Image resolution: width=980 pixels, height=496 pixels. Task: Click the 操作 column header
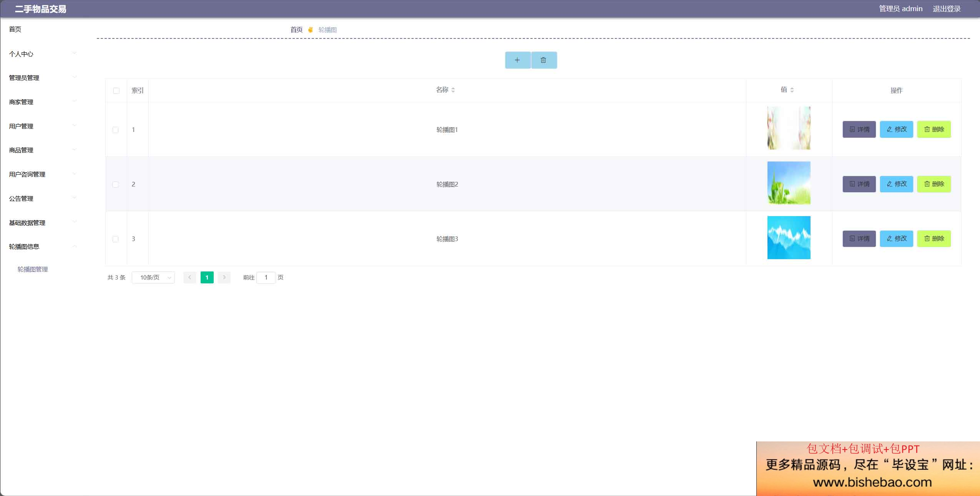pos(897,90)
